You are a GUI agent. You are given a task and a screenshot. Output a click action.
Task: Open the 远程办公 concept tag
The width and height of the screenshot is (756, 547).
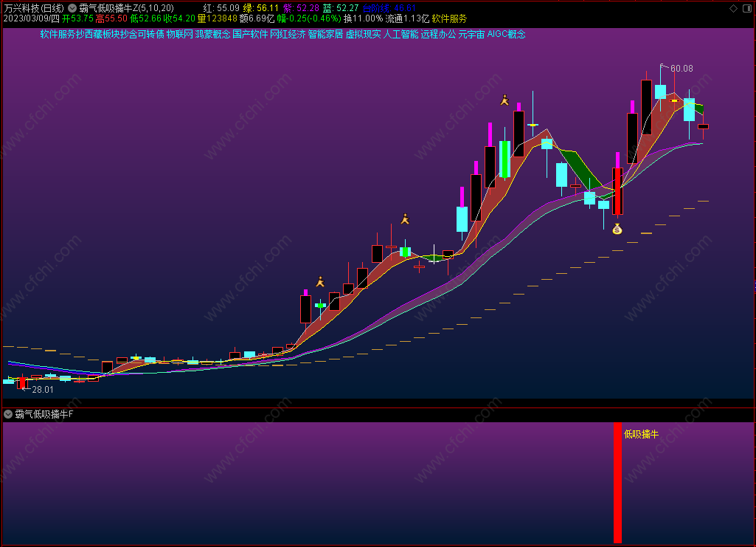point(438,34)
